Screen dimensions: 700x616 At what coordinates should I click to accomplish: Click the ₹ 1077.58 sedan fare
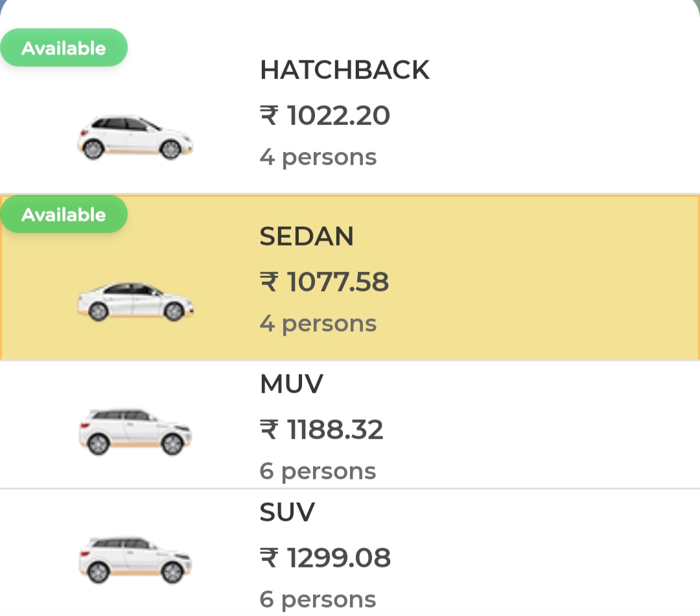325,282
